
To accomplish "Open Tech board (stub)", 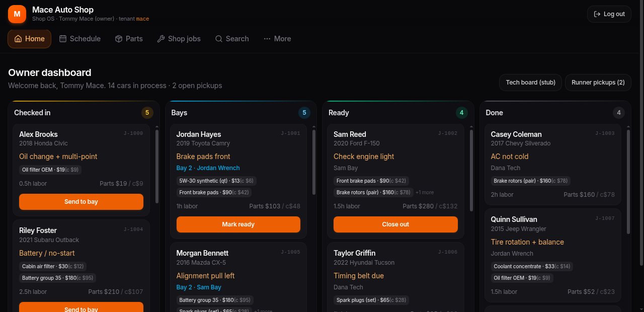I will point(530,83).
